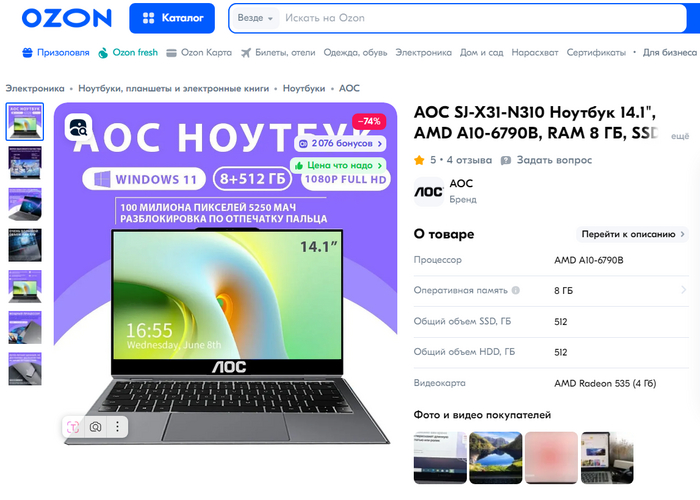Click Электроника in the breadcrumb
700x500 pixels.
click(x=35, y=88)
